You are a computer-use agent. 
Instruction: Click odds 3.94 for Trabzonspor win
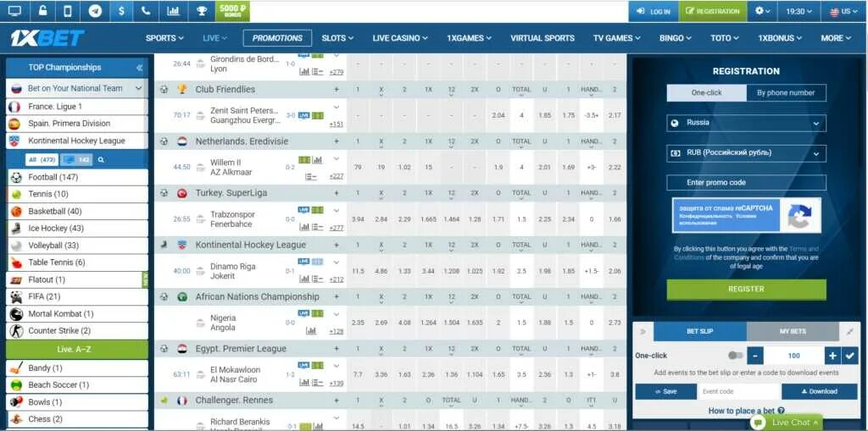(359, 219)
